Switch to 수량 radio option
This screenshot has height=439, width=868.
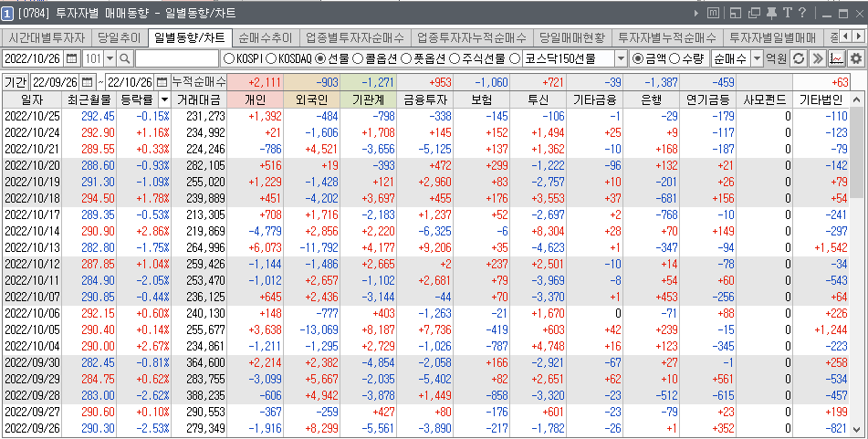pyautogui.click(x=675, y=58)
